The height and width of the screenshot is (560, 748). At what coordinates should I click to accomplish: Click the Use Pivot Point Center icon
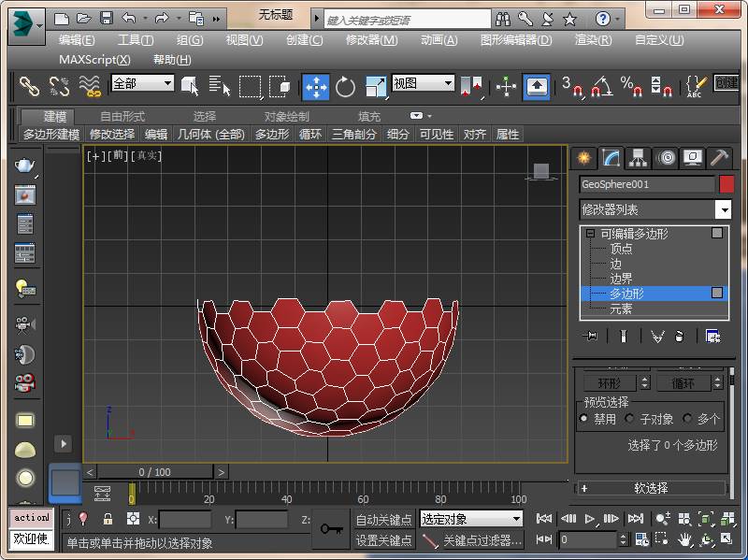pyautogui.click(x=472, y=87)
